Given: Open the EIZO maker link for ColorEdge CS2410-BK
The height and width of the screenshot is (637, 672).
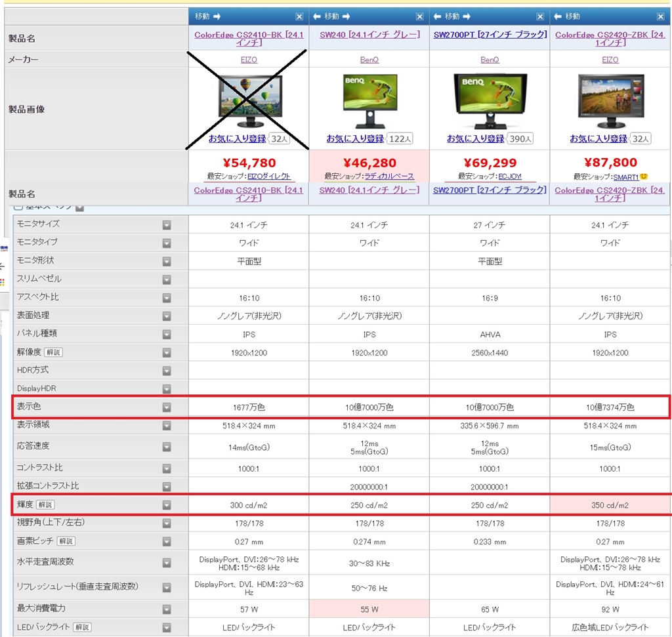Looking at the screenshot, I should (x=249, y=60).
